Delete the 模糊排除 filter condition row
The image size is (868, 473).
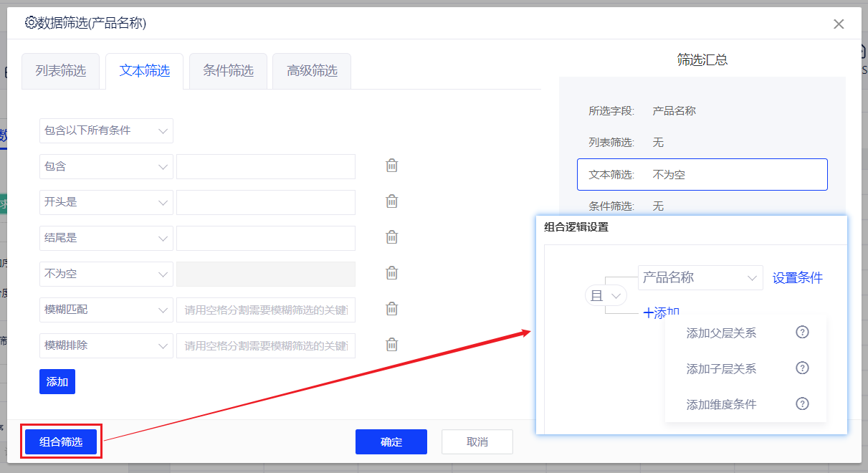392,345
